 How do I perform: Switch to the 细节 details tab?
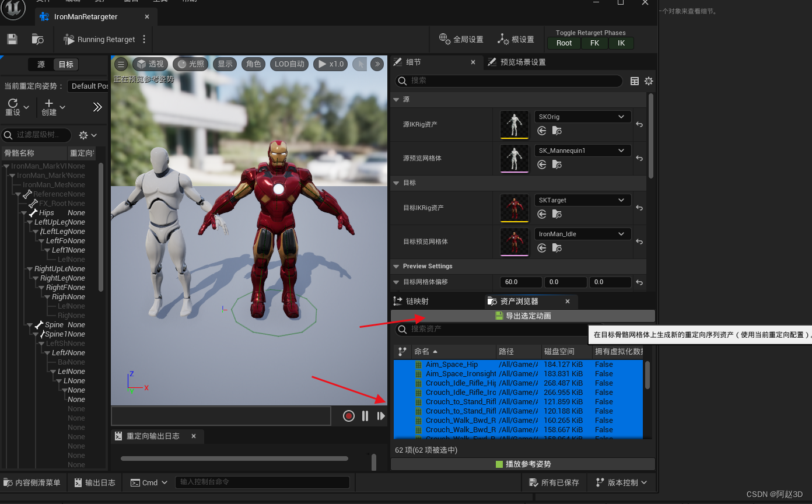[414, 62]
